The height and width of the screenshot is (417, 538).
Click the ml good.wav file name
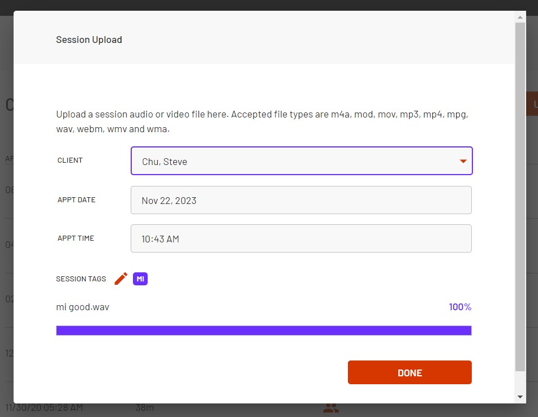(83, 307)
